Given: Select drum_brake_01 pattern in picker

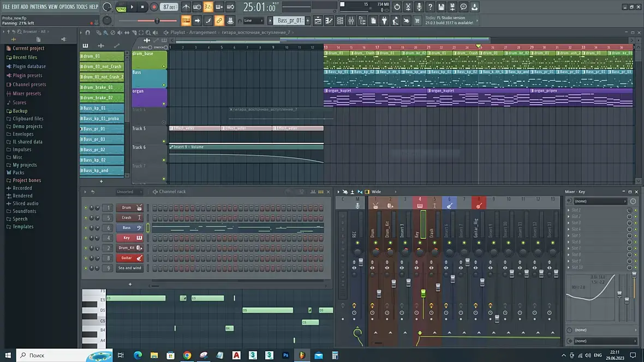Looking at the screenshot, I should pos(102,87).
